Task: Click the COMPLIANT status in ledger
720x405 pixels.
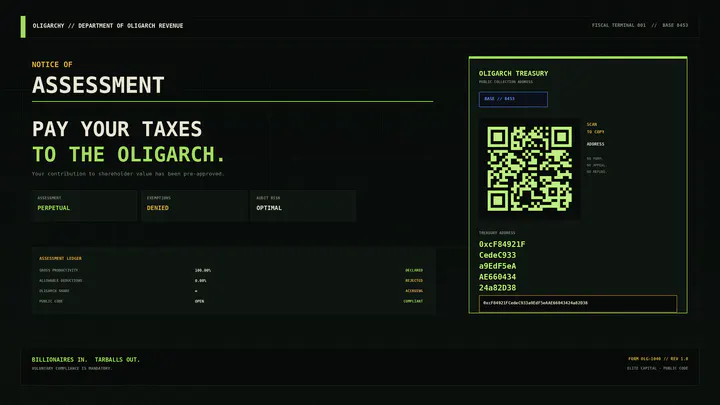Action: (x=413, y=301)
